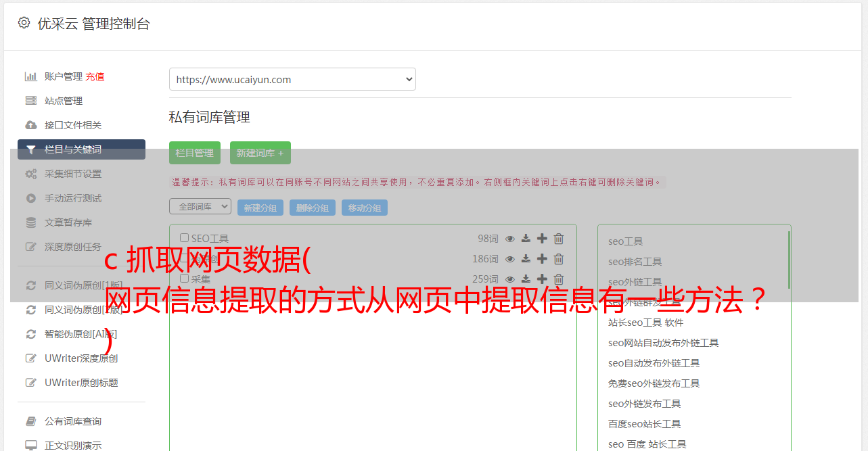Viewport: 868px width, 451px height.
Task: Open the https://www.ucaiyun.com site dropdown
Action: [292, 79]
